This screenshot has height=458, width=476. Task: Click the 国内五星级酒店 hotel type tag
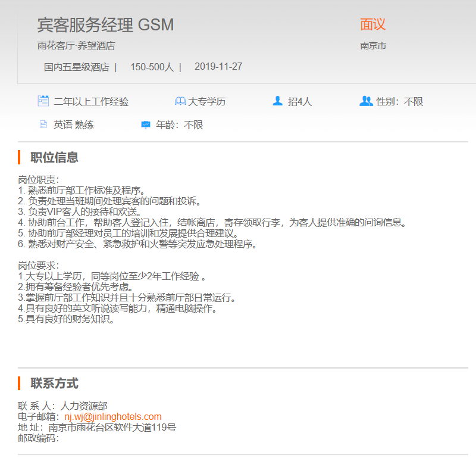click(x=77, y=67)
